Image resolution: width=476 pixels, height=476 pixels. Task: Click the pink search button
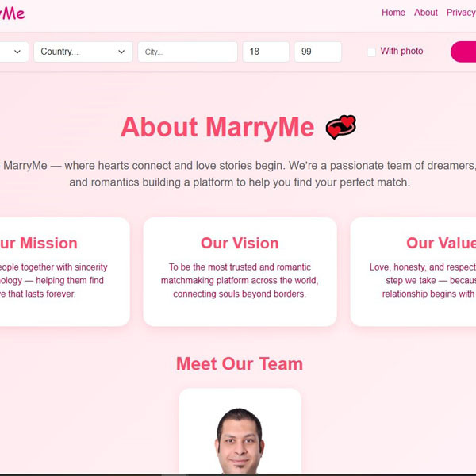463,52
